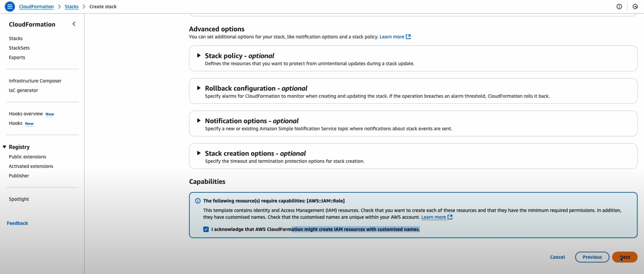Click the Cancel link

point(557,257)
